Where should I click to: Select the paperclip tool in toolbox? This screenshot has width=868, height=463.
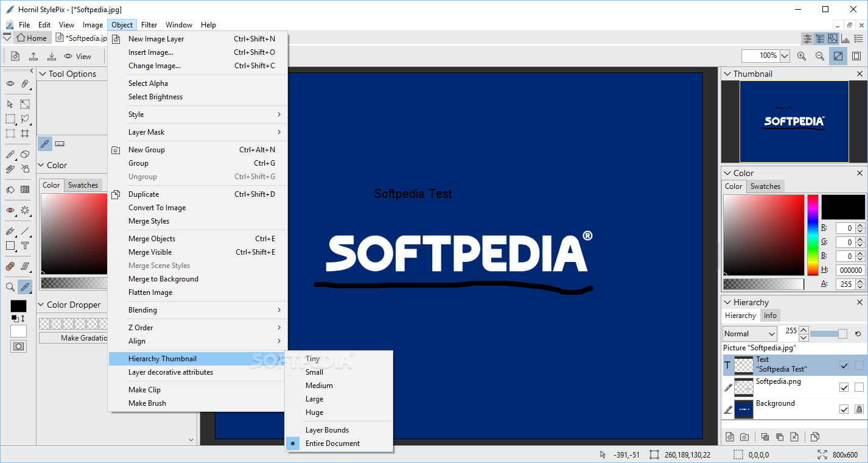[x=25, y=83]
